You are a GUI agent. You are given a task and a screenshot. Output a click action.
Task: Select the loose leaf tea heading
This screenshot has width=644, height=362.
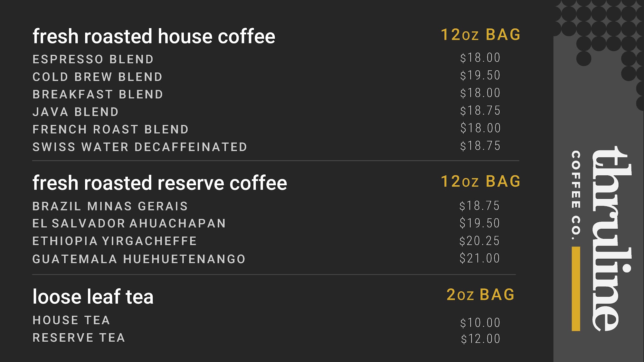point(93,296)
